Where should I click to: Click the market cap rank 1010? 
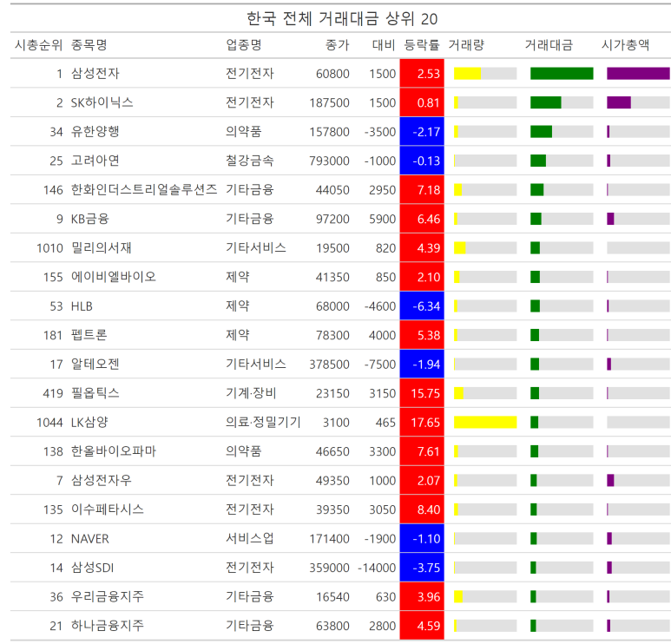49,248
